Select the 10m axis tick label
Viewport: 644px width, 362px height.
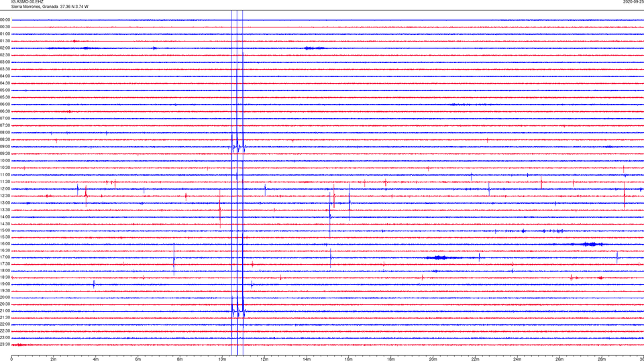tap(222, 359)
